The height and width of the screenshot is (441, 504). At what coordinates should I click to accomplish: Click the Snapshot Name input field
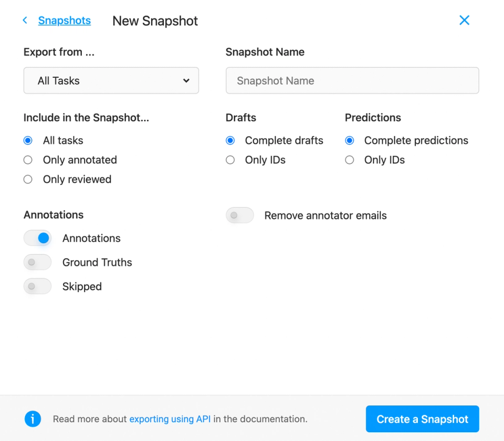[352, 80]
